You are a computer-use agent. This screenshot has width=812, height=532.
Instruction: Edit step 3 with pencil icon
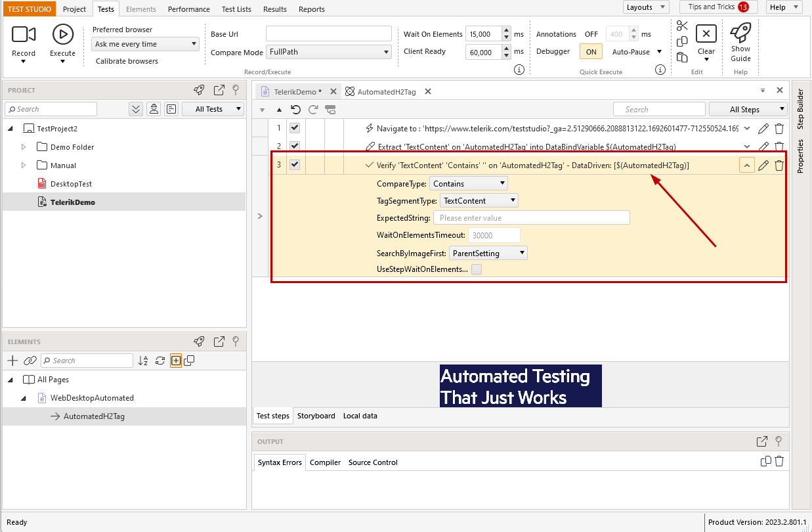(x=763, y=166)
